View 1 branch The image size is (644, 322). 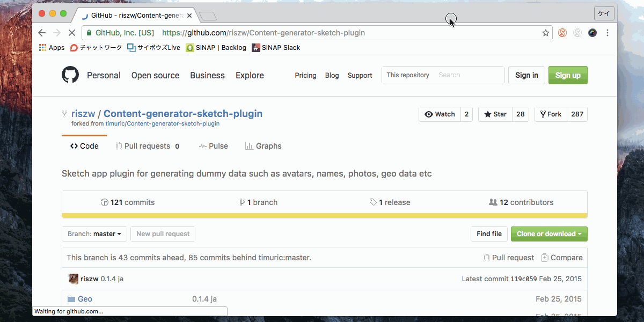(x=259, y=202)
